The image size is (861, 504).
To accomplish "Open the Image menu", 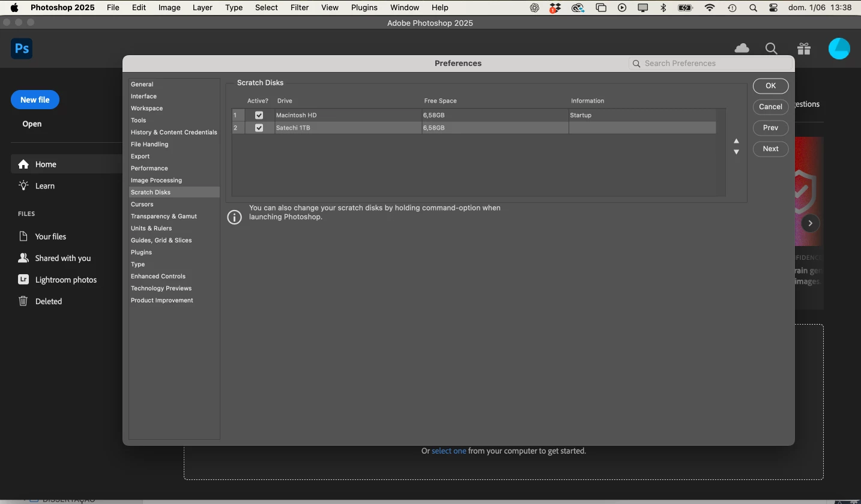I will point(169,8).
